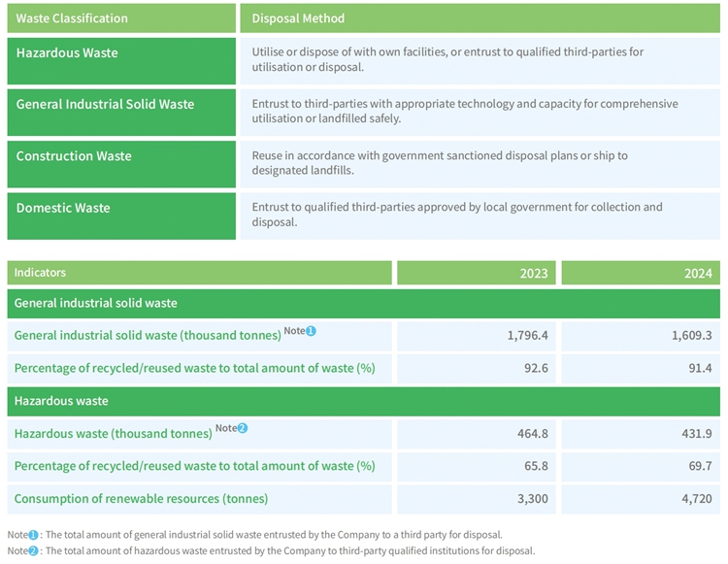Click the 'General industrial solid waste' green section row
The image size is (728, 564).
[x=364, y=303]
